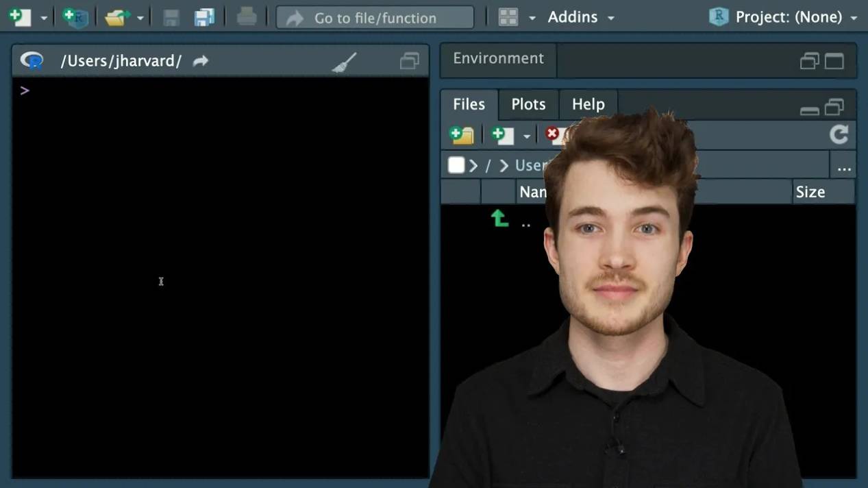Click inside the console prompt area

(221, 278)
